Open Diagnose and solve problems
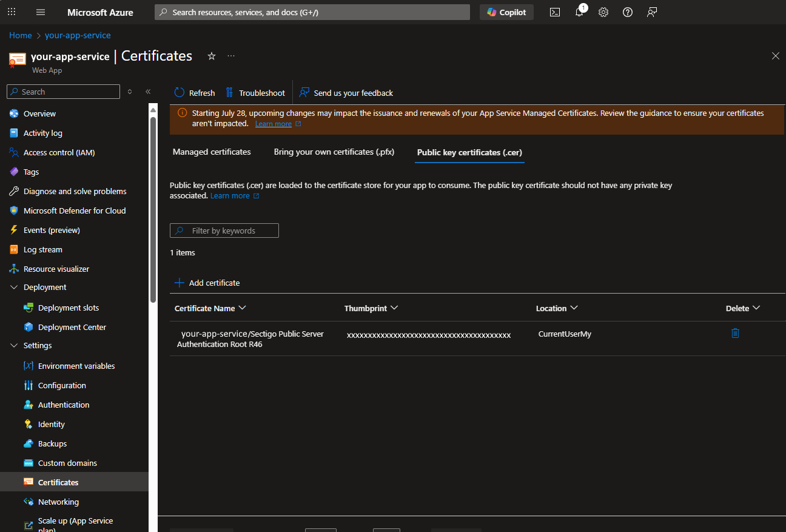 tap(75, 191)
